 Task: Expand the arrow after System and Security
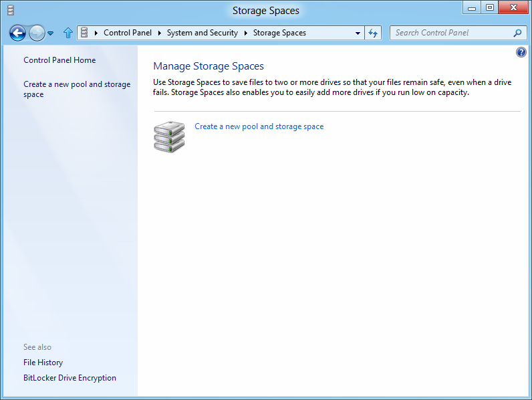[246, 33]
